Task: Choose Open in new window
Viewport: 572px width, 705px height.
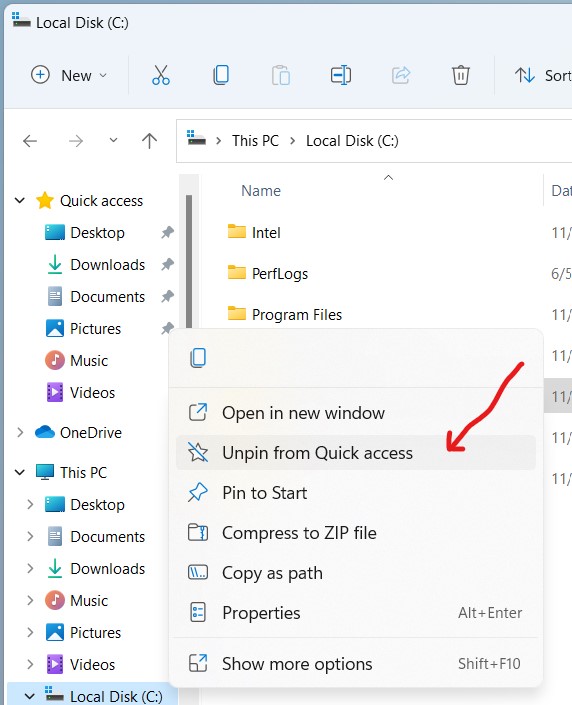Action: (x=356, y=413)
